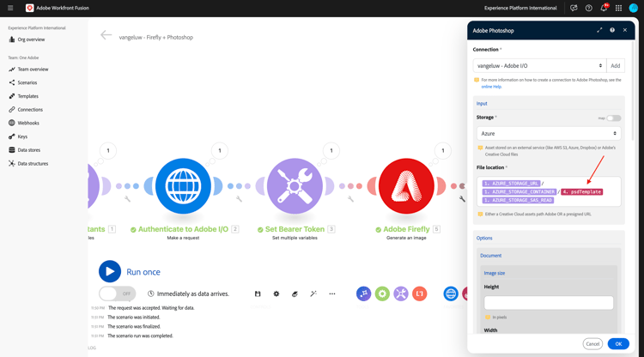Open the Storage dropdown showing Azure
The height and width of the screenshot is (357, 644).
point(549,133)
